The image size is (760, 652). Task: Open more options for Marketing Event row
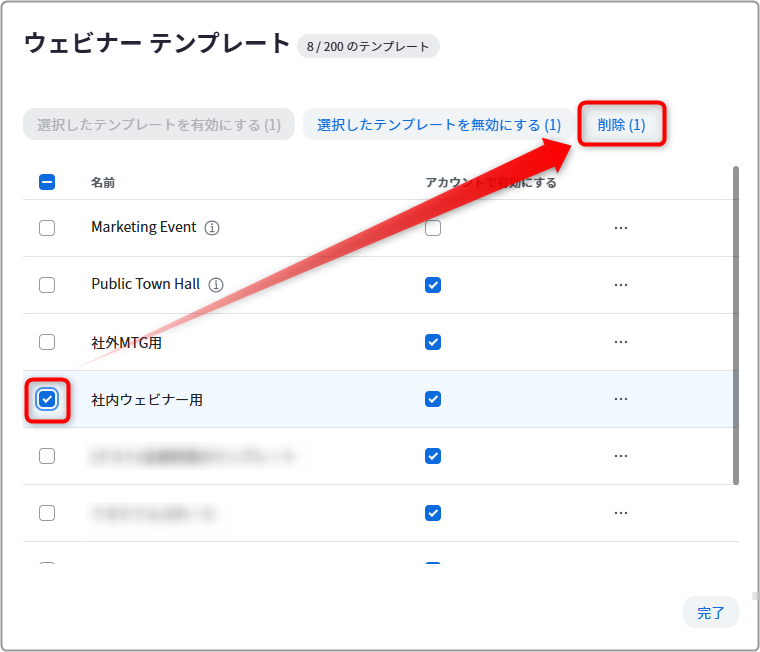coord(621,228)
